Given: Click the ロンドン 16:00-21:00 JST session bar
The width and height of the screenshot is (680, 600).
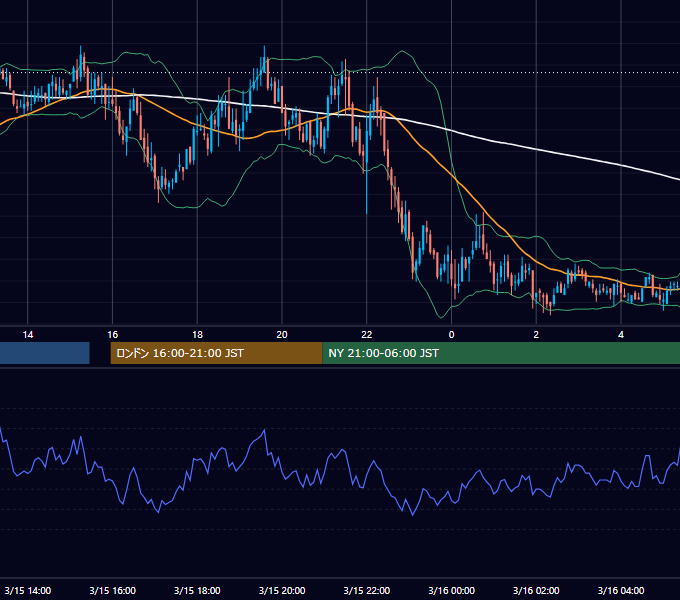Looking at the screenshot, I should coord(216,353).
